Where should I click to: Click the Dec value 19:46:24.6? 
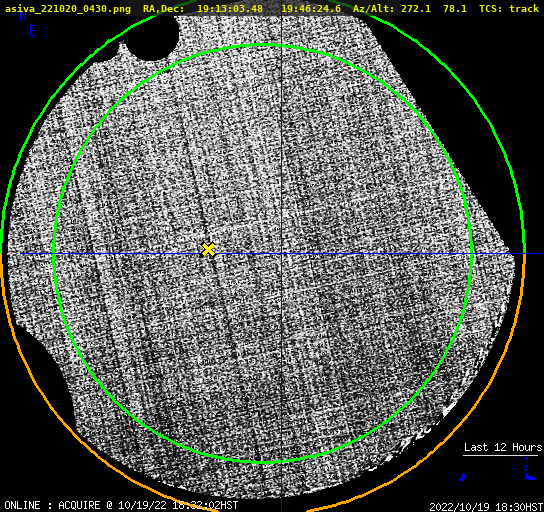(x=311, y=8)
